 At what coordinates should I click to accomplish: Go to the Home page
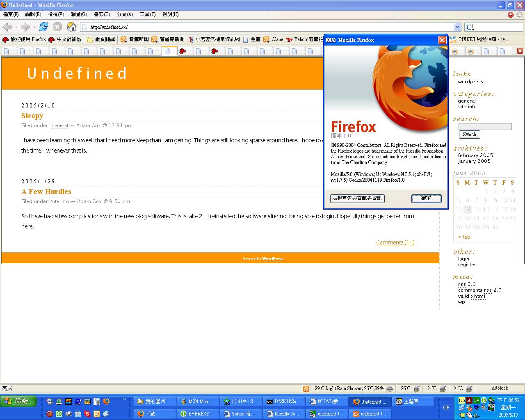click(72, 27)
